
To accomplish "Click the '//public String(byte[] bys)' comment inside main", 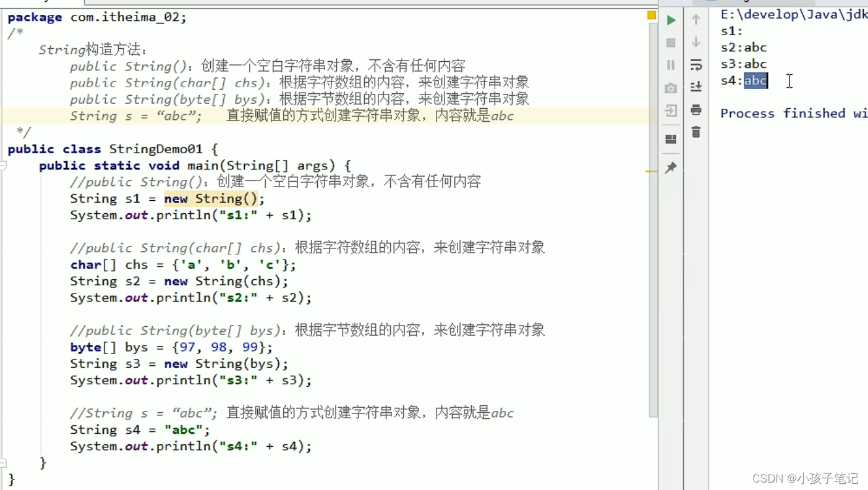I will [x=175, y=331].
